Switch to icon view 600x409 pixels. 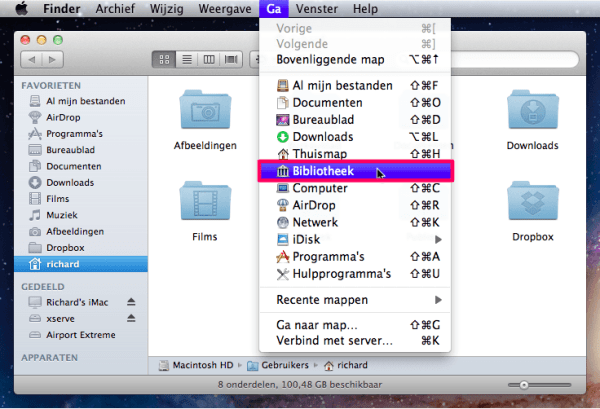coord(164,59)
